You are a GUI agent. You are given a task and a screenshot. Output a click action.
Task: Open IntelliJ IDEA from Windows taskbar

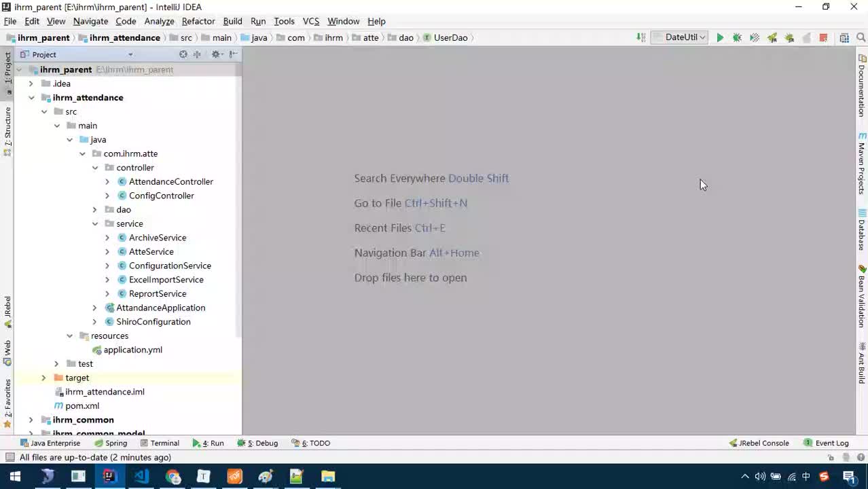109,477
